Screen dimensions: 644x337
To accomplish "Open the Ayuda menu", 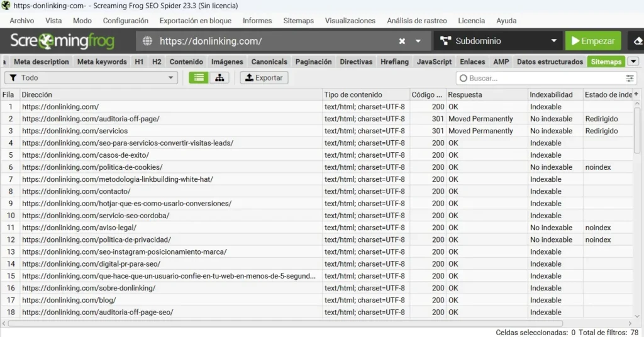I will pos(506,21).
